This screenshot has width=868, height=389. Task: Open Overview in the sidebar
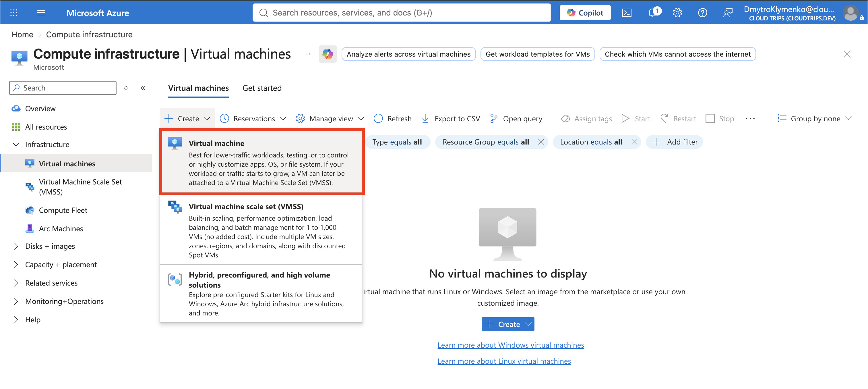coord(40,109)
